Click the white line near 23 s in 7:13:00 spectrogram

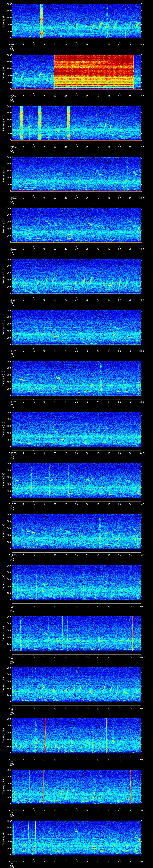pyautogui.click(x=62, y=627)
